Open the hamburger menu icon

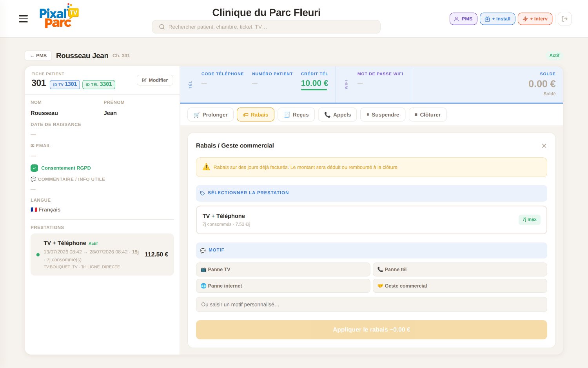(24, 19)
